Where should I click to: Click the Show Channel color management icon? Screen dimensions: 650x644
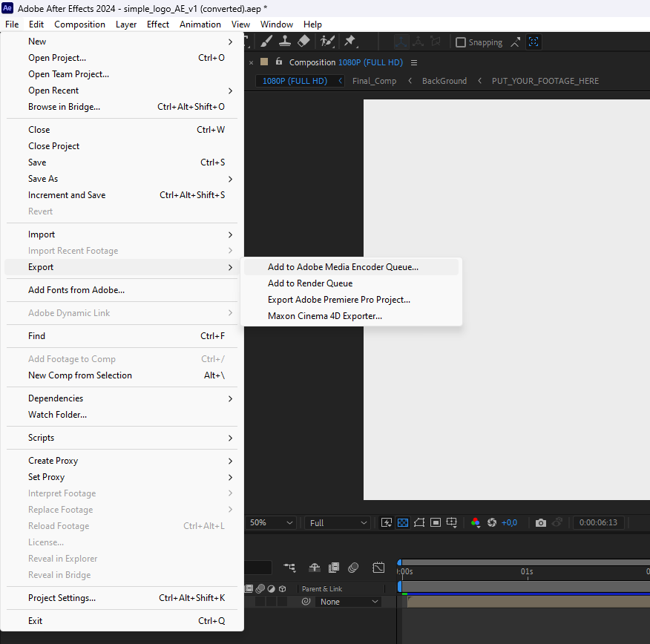point(476,523)
